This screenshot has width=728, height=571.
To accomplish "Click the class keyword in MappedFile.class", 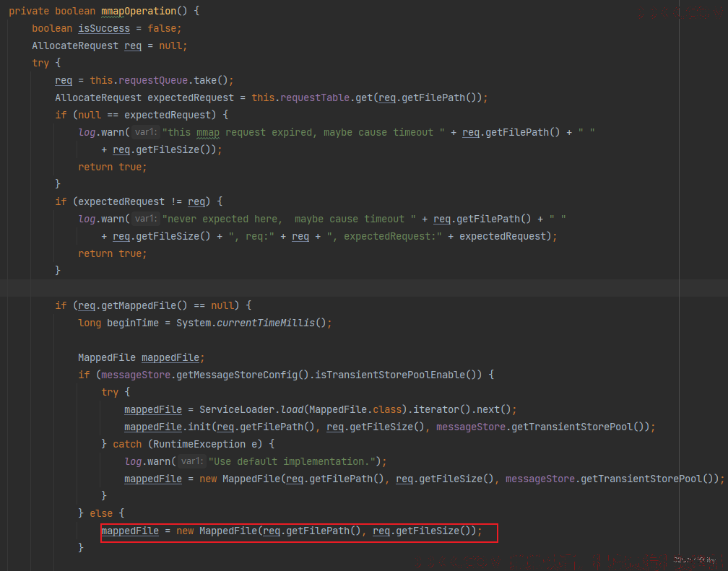I will point(387,409).
